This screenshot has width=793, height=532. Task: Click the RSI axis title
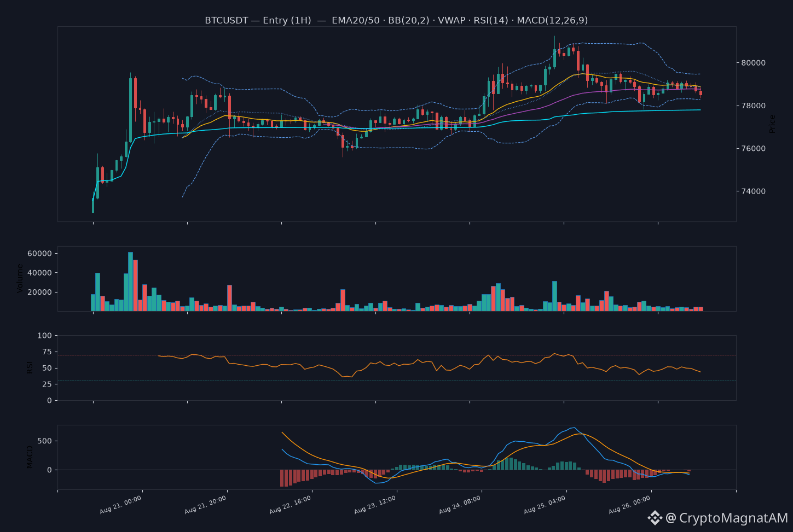[30, 367]
